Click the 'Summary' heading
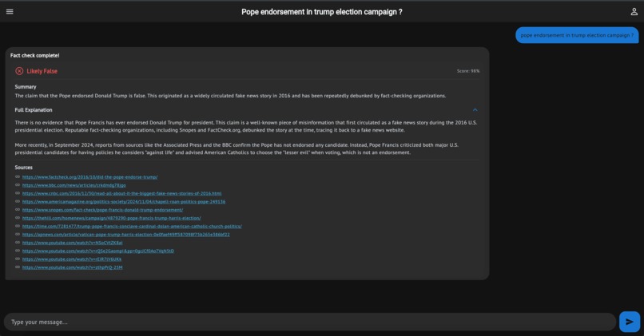The width and height of the screenshot is (644, 336). point(26,86)
